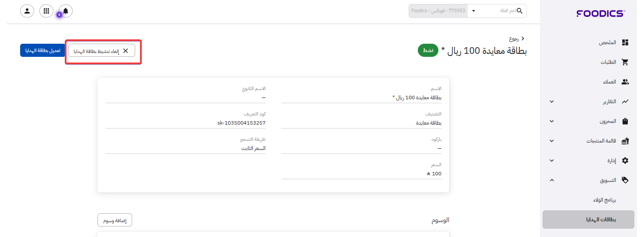Open the apps grid menu
This screenshot has width=644, height=237.
[x=46, y=11]
